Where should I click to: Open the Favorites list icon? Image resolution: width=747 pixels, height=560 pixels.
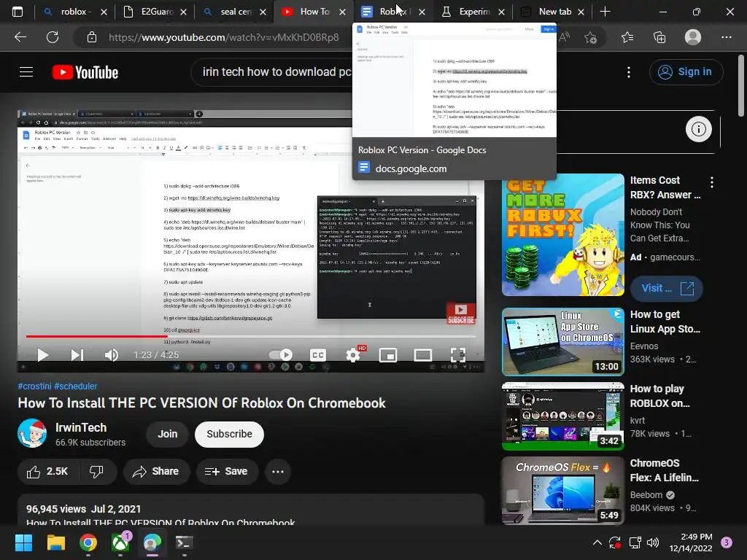pos(627,37)
